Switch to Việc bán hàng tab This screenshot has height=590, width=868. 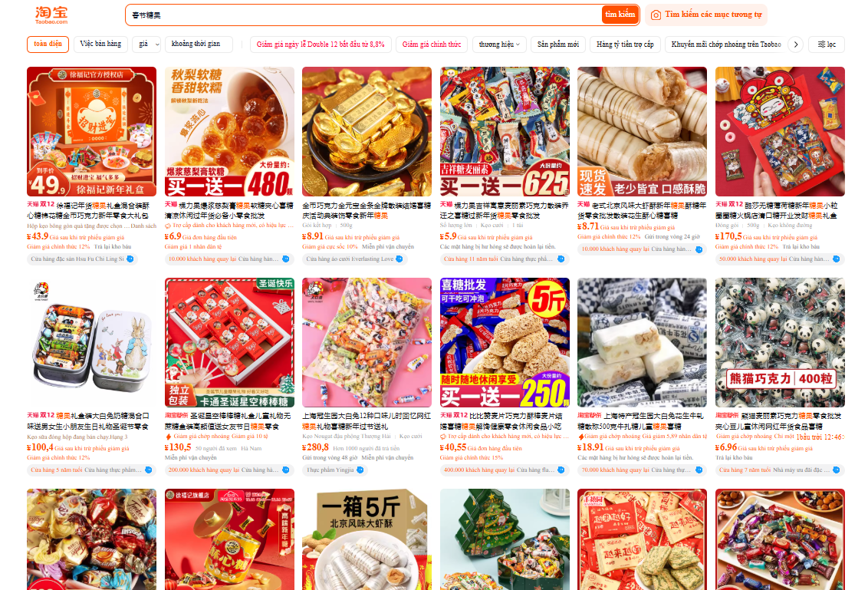[x=100, y=44]
